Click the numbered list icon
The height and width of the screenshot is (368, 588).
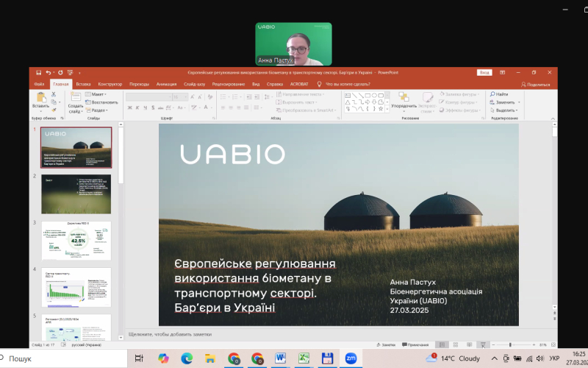pyautogui.click(x=236, y=97)
